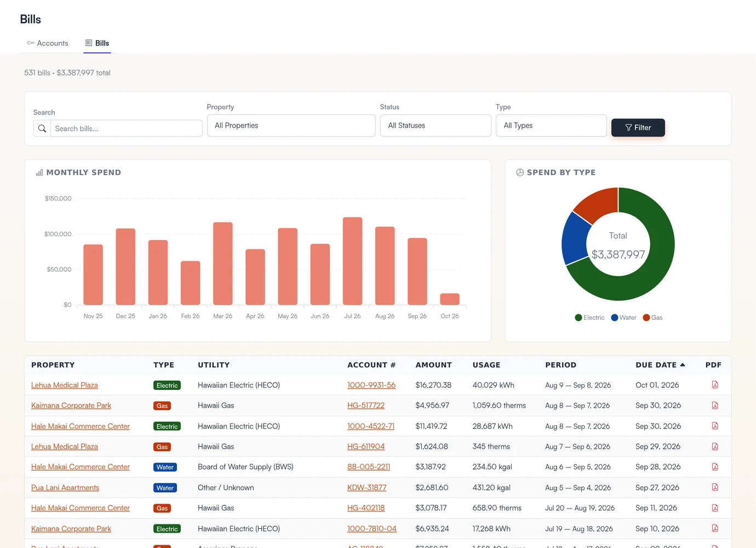Open PDF for bill 1000-7810-04

coord(715,528)
